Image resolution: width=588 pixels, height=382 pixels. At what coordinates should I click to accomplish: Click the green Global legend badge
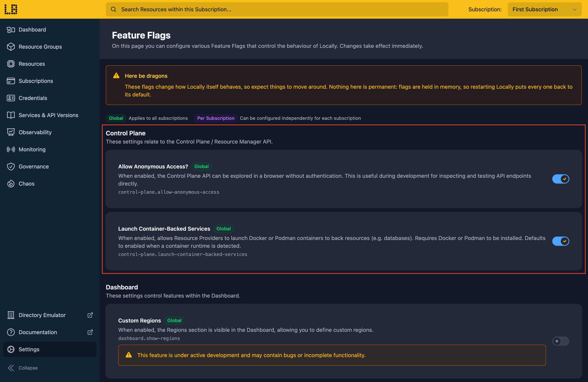click(116, 118)
